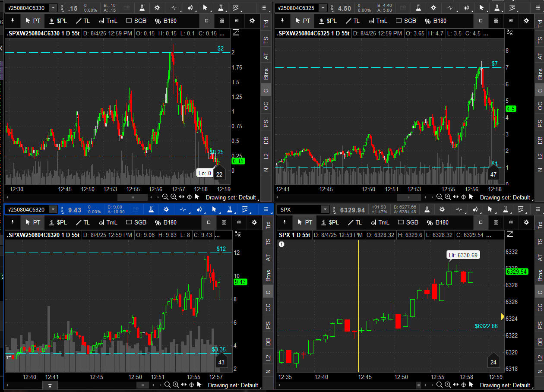This screenshot has width=544, height=392.
Task: Click the PT pointer button in C6325 chart
Action: pos(302,21)
